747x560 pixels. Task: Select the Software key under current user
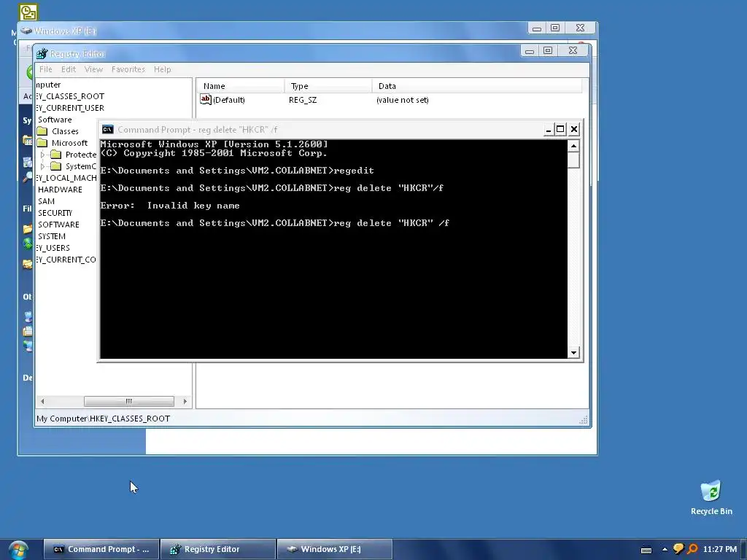[x=55, y=120]
